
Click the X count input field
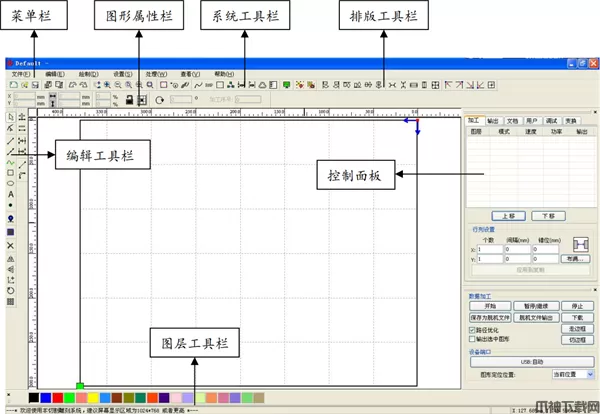[x=489, y=249]
